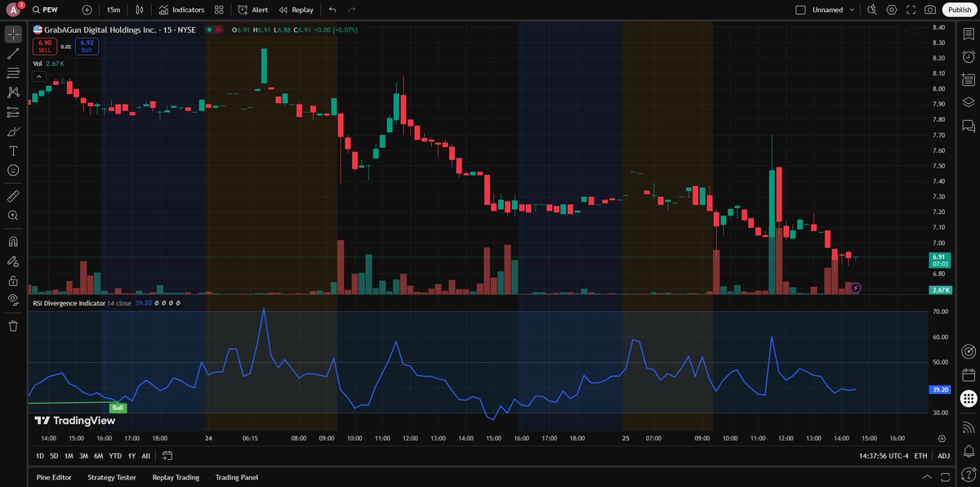Screen dimensions: 980x487
Task: Expand the Unnamed layout dropdown
Action: [x=853, y=10]
